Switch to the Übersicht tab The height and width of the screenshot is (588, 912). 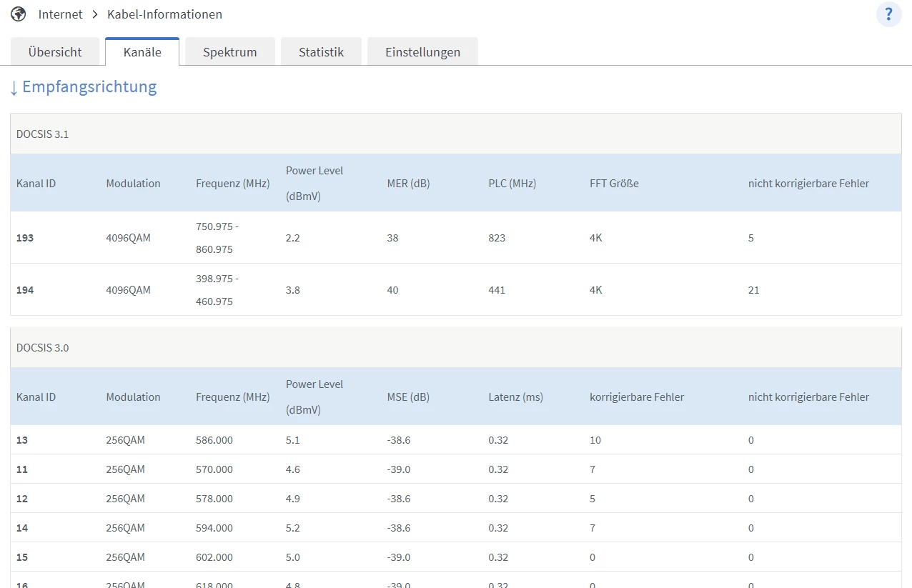55,52
